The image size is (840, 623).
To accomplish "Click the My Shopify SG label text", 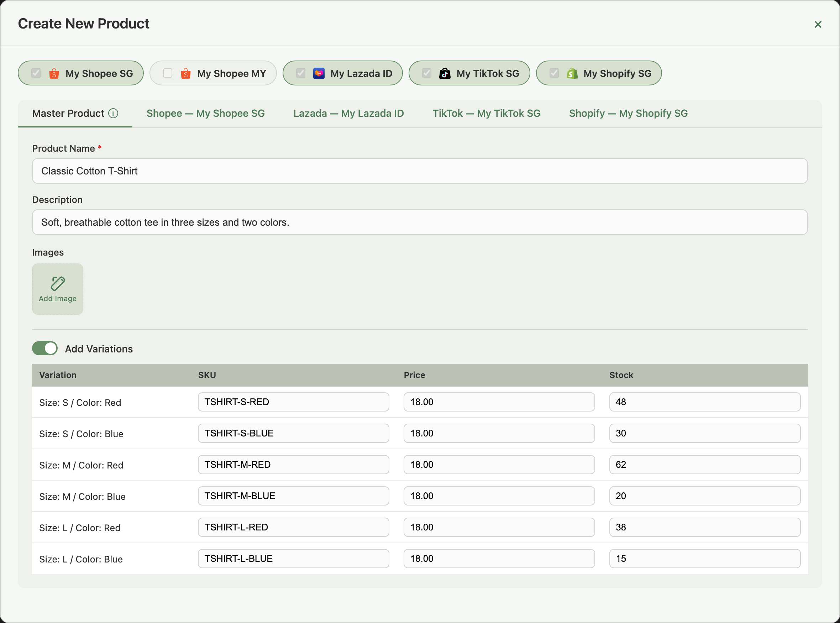I will [617, 74].
